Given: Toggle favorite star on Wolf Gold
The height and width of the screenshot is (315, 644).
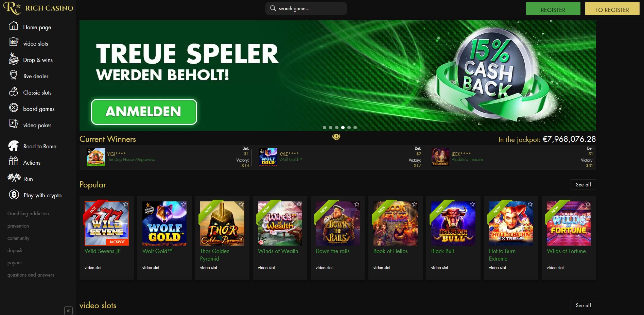Looking at the screenshot, I should [x=184, y=204].
